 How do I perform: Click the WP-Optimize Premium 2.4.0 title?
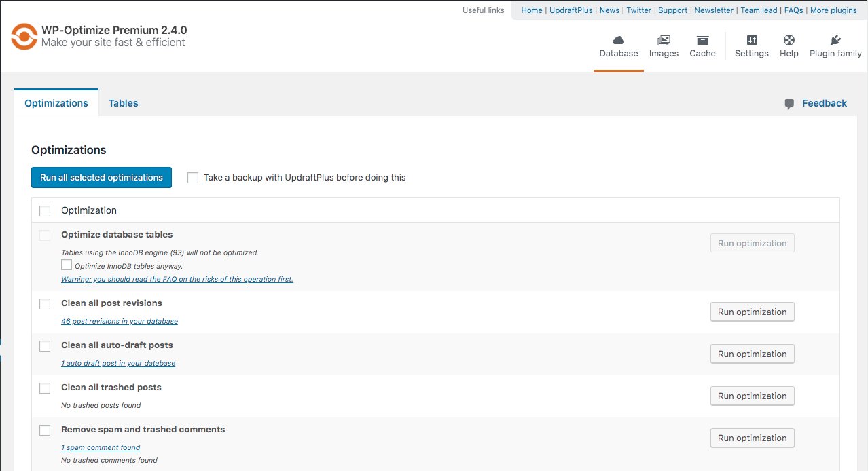114,30
